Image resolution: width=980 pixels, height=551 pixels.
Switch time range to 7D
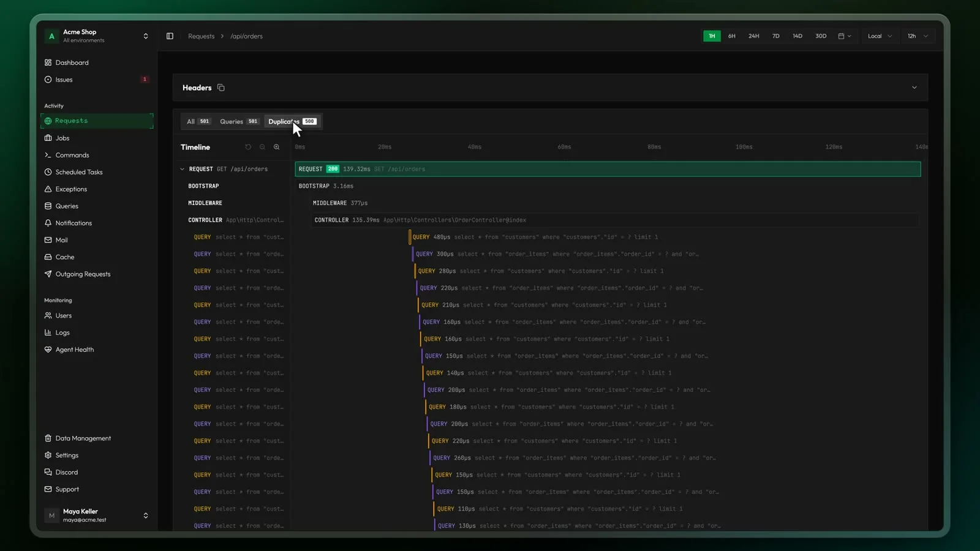tap(775, 36)
